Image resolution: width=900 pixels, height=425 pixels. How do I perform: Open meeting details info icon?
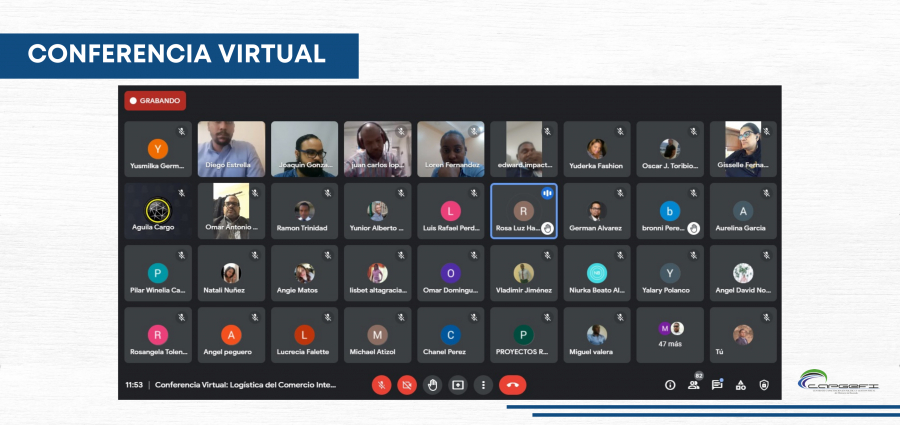(x=670, y=385)
